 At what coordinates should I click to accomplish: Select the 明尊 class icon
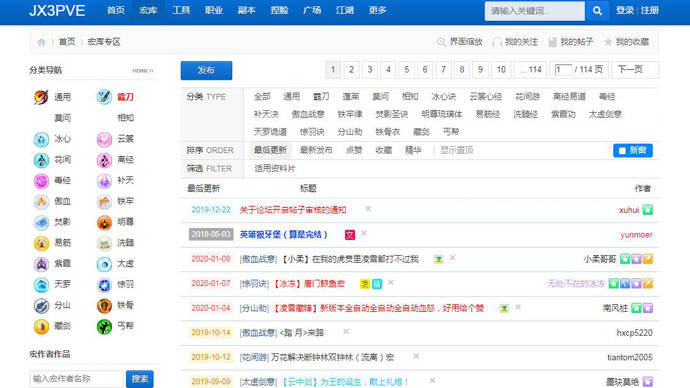point(104,223)
